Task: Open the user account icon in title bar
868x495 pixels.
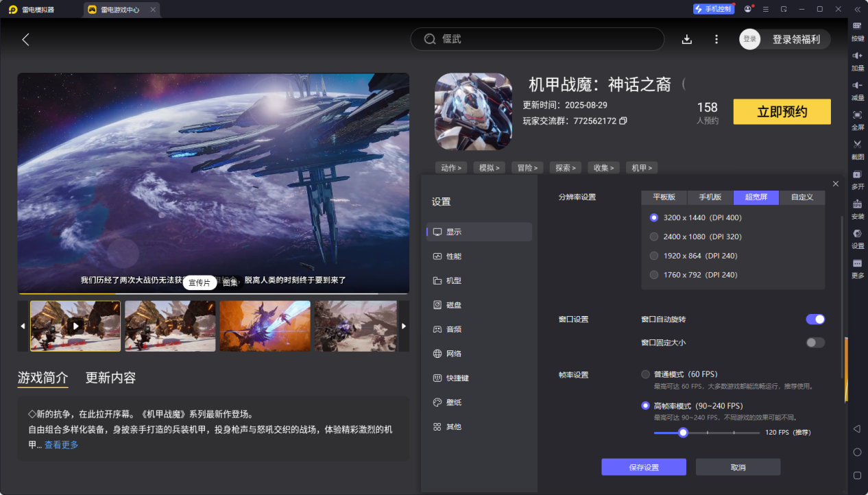Action: (747, 9)
